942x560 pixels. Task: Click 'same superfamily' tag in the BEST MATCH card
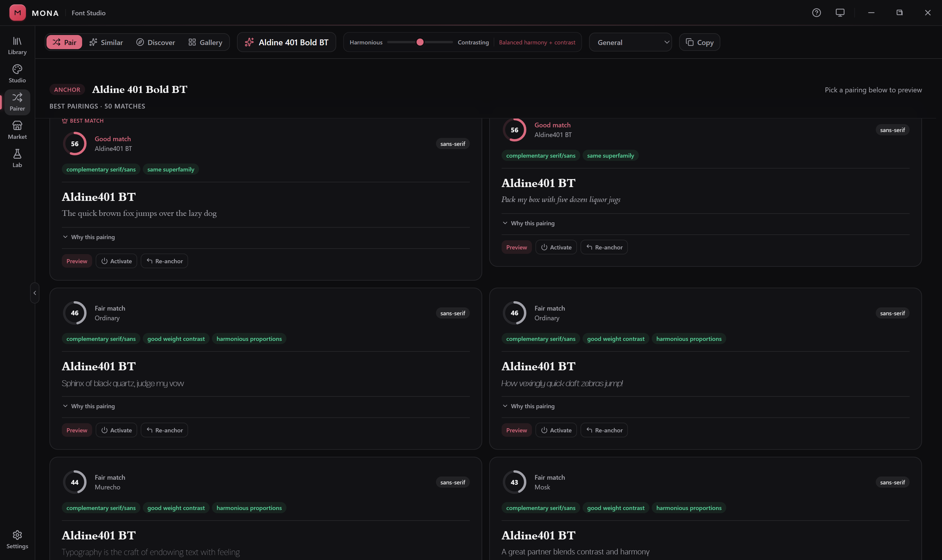coord(171,169)
